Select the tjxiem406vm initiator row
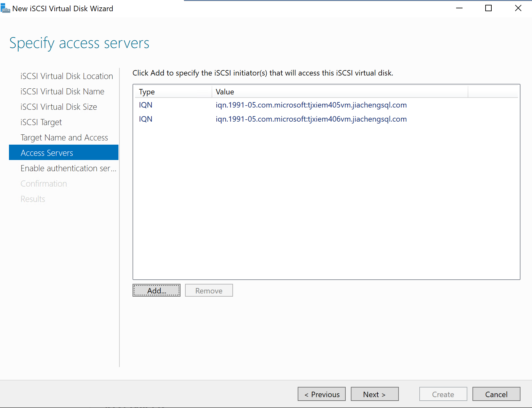 pos(311,119)
